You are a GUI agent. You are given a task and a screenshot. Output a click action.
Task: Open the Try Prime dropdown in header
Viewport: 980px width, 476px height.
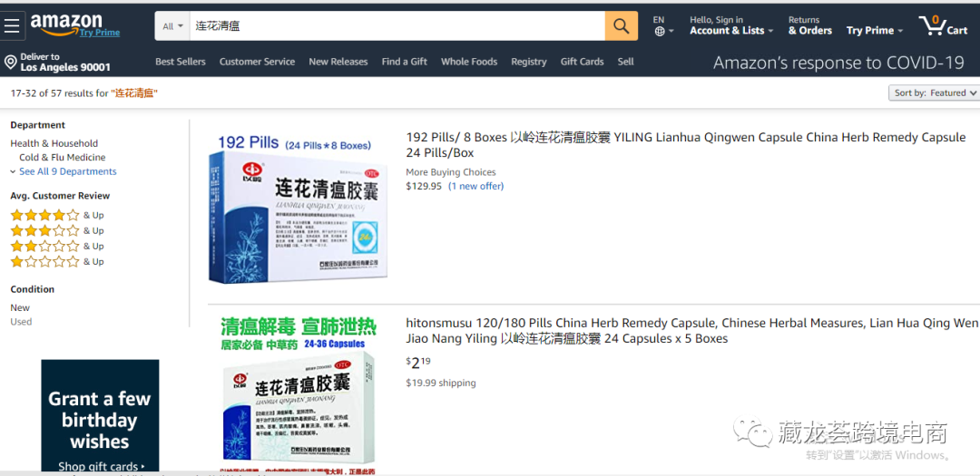[x=875, y=31]
